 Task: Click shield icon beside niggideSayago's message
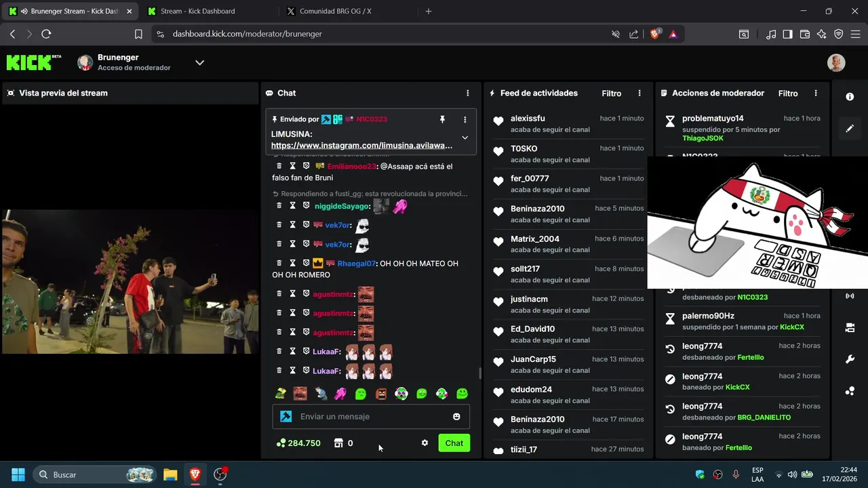point(306,205)
